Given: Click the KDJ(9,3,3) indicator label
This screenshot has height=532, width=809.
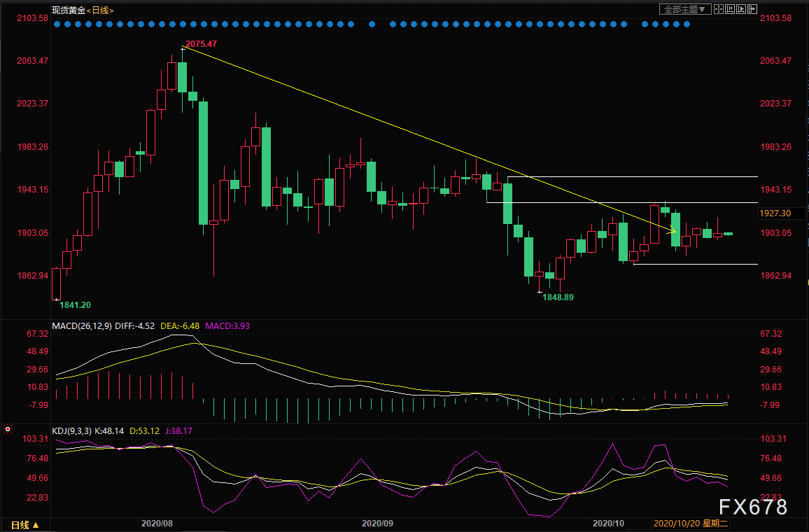Looking at the screenshot, I should click(x=71, y=431).
